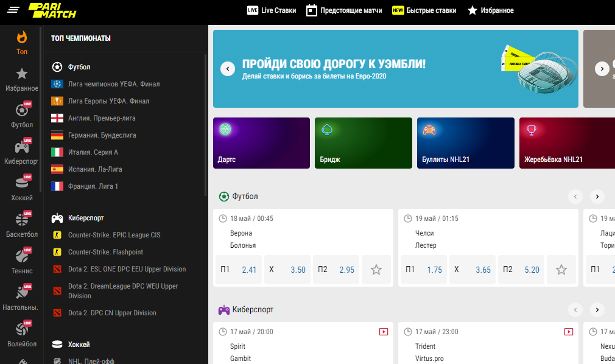
Task: Open the Буллиты NHL21 tile
Action: click(466, 143)
